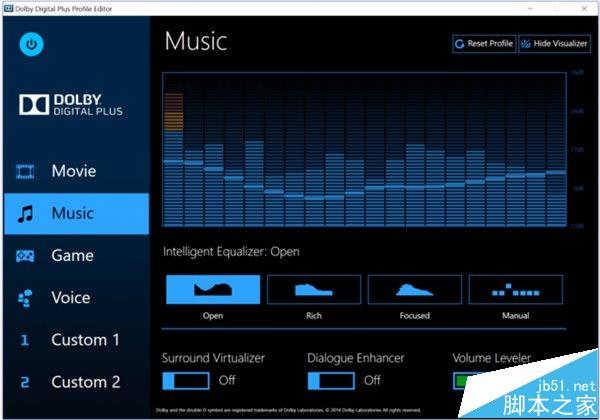The width and height of the screenshot is (600, 420).
Task: Switch to the Movie profile
Action: pos(77,171)
